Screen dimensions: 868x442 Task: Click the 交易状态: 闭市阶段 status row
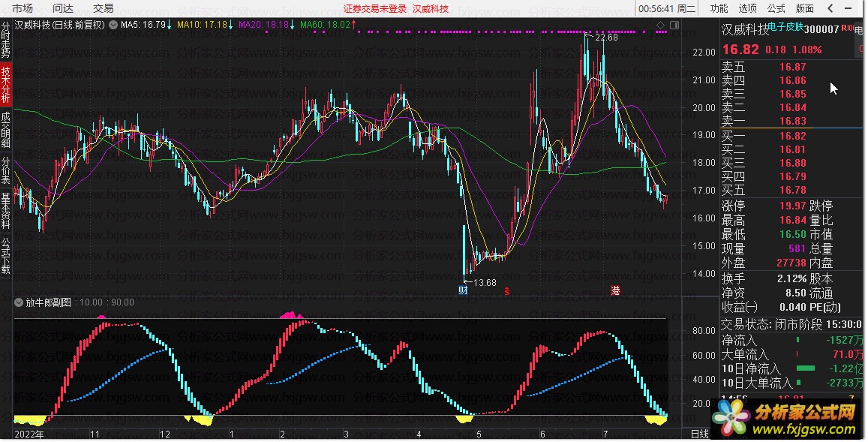[x=791, y=325]
